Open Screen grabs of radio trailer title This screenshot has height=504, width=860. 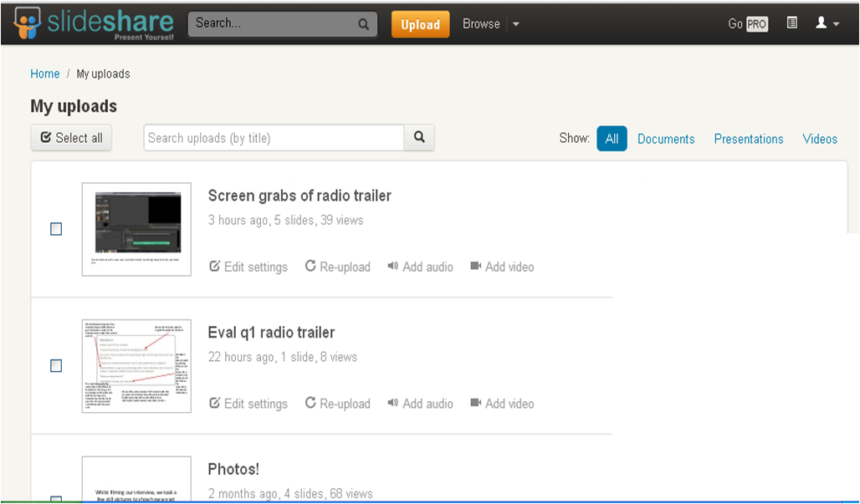299,196
